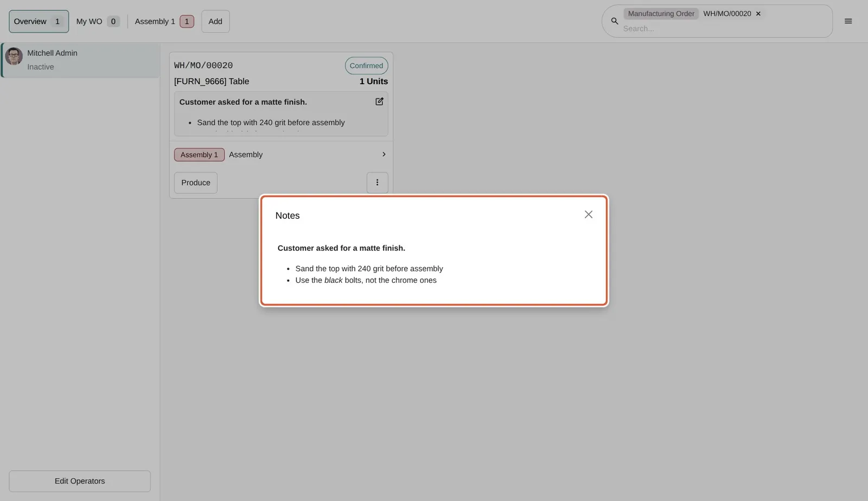Close the Notes dialog with X
Screen dimensions: 868x501
click(x=588, y=214)
